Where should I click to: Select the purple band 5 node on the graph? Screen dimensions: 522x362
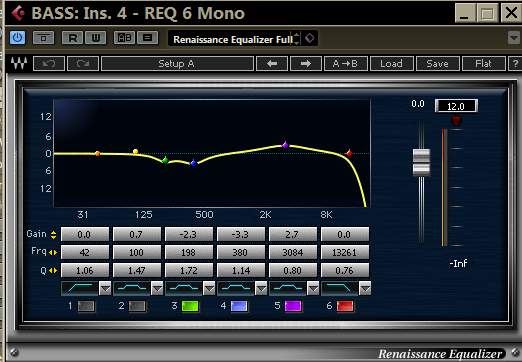point(285,145)
